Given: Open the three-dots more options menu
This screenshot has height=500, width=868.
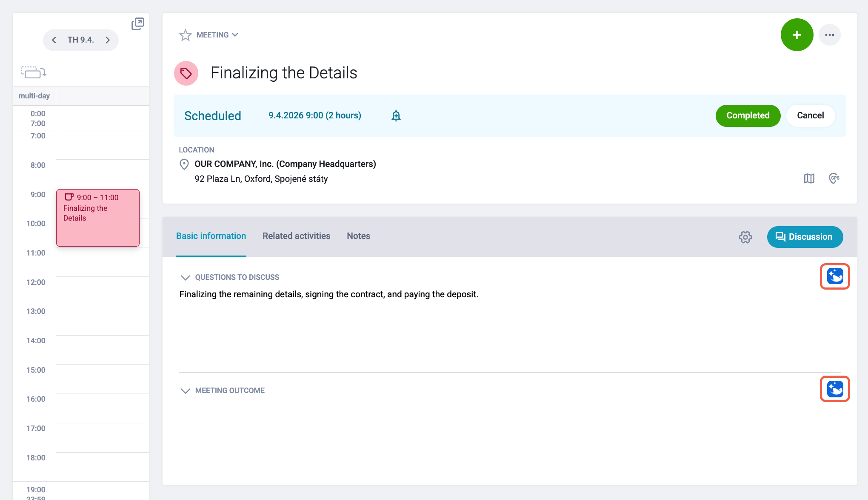Looking at the screenshot, I should 829,35.
